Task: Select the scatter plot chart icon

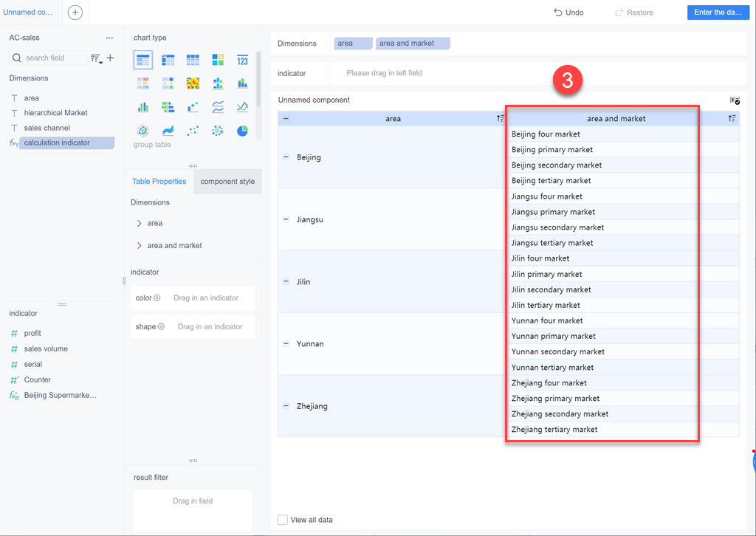Action: click(193, 131)
